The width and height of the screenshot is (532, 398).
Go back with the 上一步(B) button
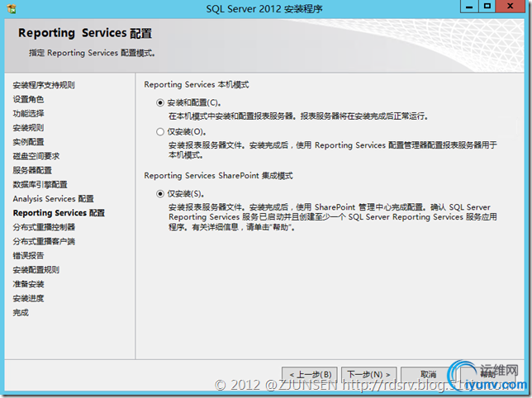click(310, 374)
